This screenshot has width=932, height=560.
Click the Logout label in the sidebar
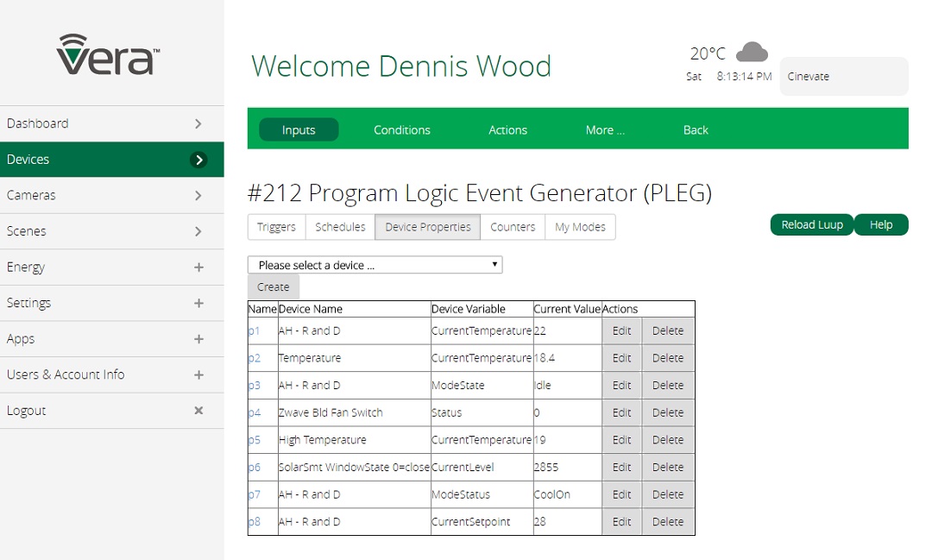point(26,411)
